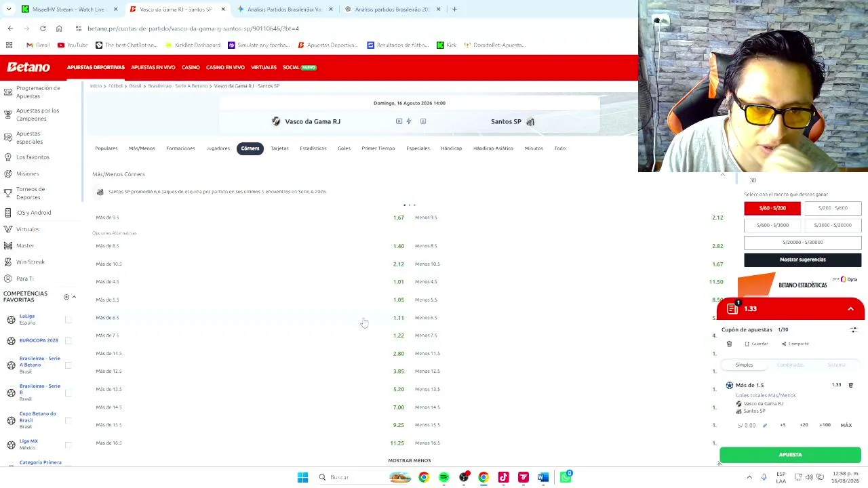868x488 pixels.
Task: Click the add favorite competition plus icon
Action: tap(66, 297)
